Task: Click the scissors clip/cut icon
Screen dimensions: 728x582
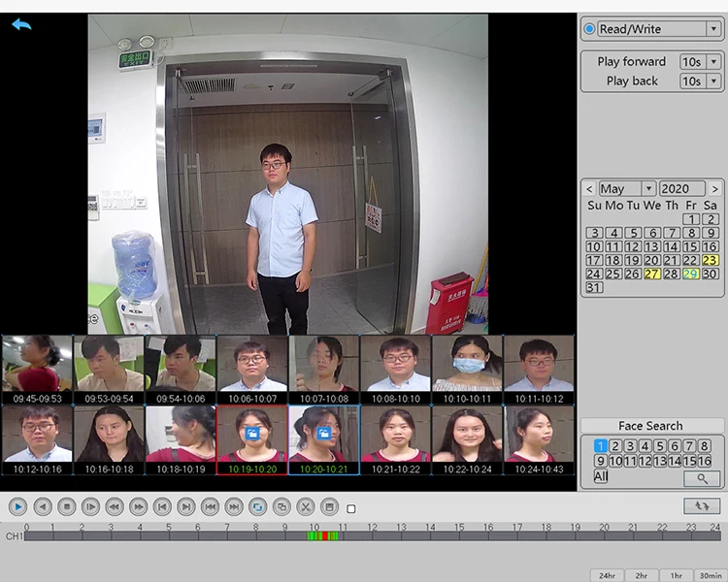Action: tap(305, 506)
